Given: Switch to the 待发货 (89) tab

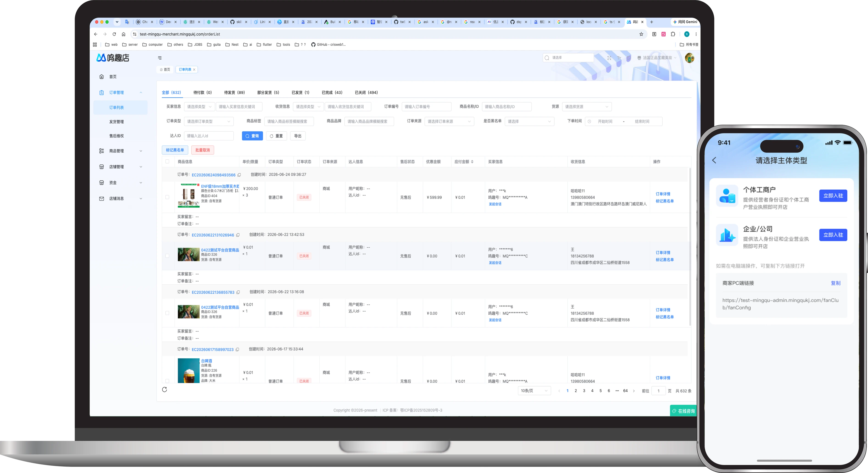Looking at the screenshot, I should coord(234,93).
